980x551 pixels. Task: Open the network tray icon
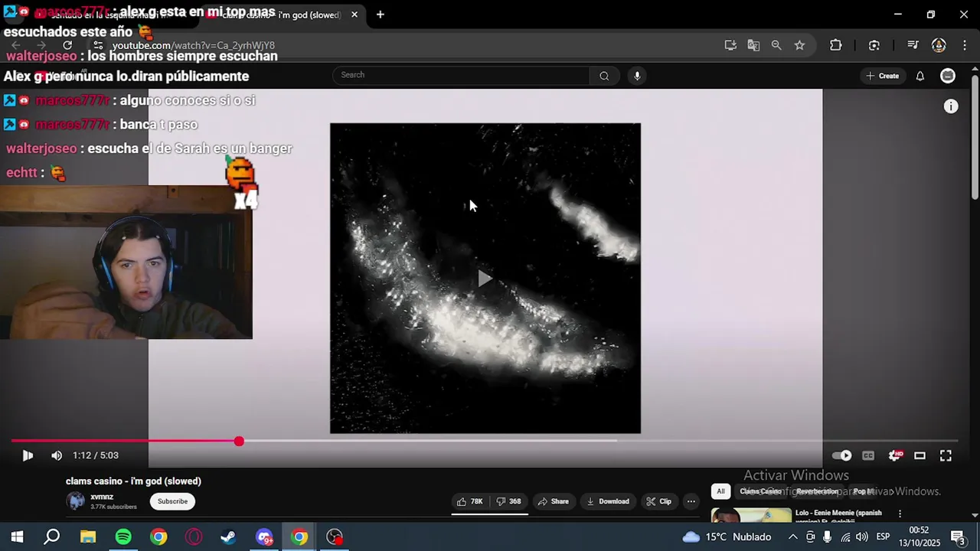click(845, 537)
